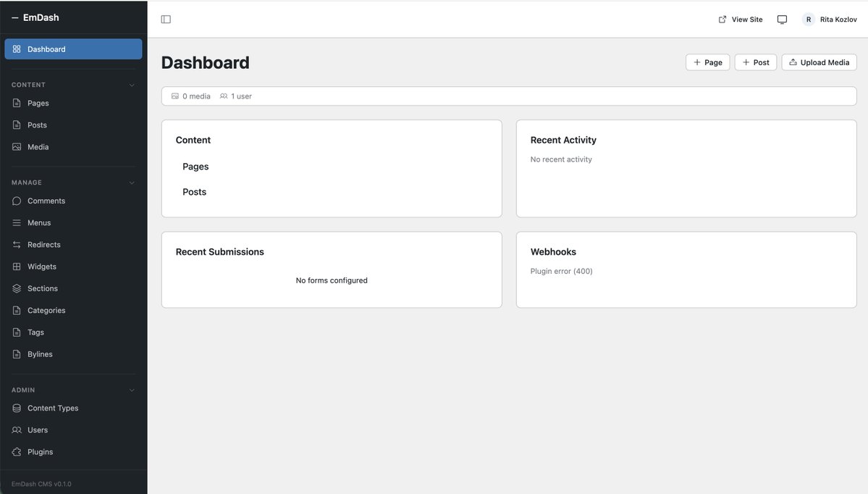Open Media in the sidebar

(x=73, y=147)
